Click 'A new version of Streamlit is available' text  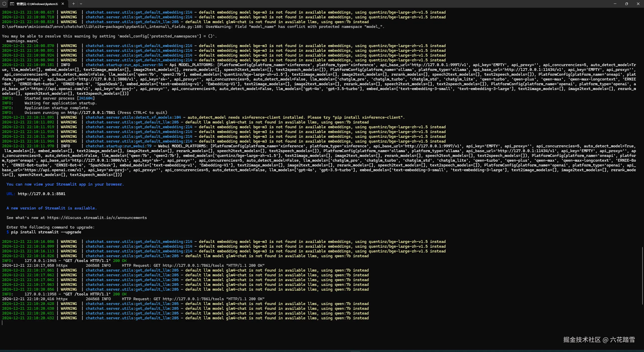click(52, 208)
